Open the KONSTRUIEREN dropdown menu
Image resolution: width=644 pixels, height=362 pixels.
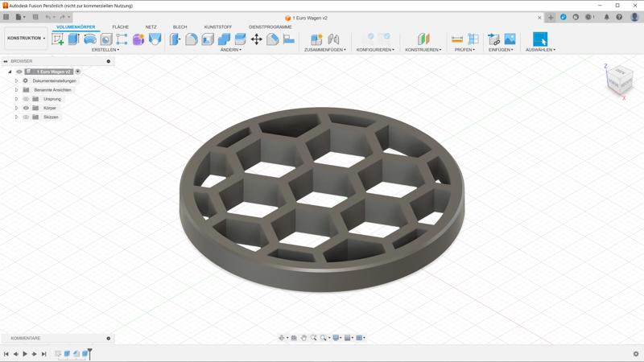coord(423,50)
